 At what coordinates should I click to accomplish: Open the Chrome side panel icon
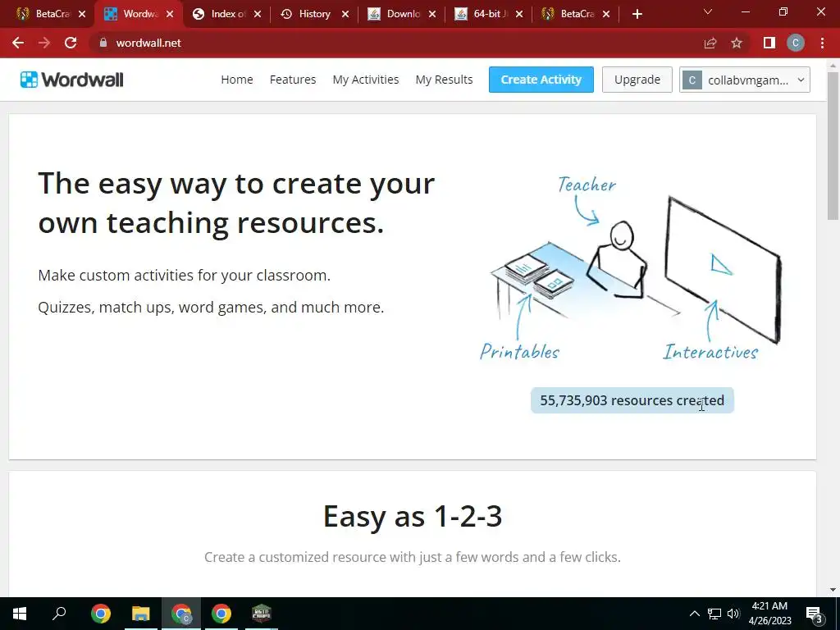(769, 43)
